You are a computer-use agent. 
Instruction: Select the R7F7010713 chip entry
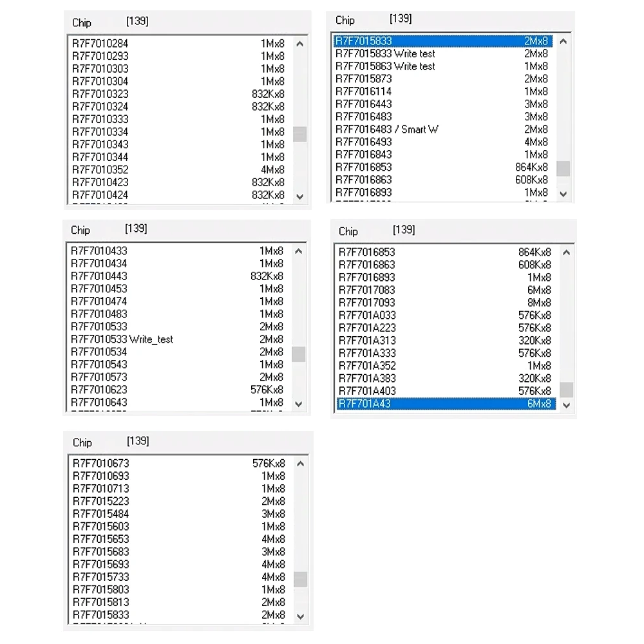click(100, 489)
